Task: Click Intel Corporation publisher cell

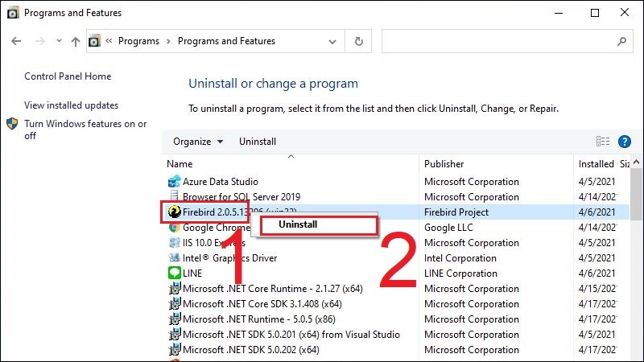Action: point(460,258)
